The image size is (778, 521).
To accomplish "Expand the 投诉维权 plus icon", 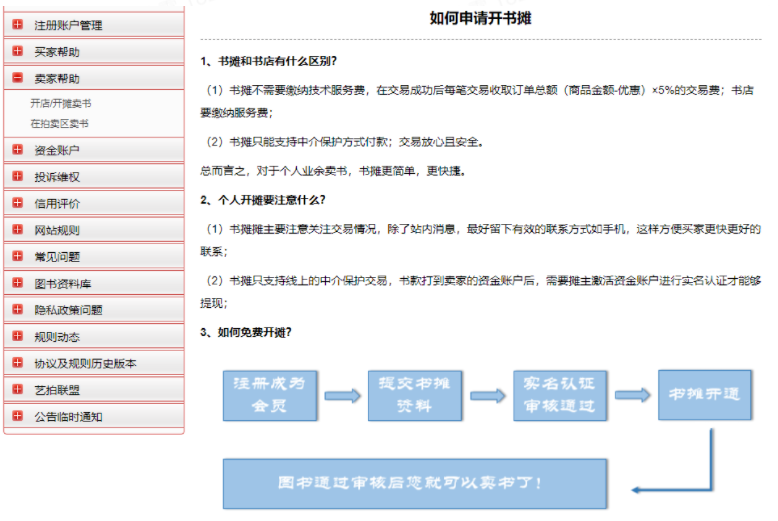I will point(18,176).
